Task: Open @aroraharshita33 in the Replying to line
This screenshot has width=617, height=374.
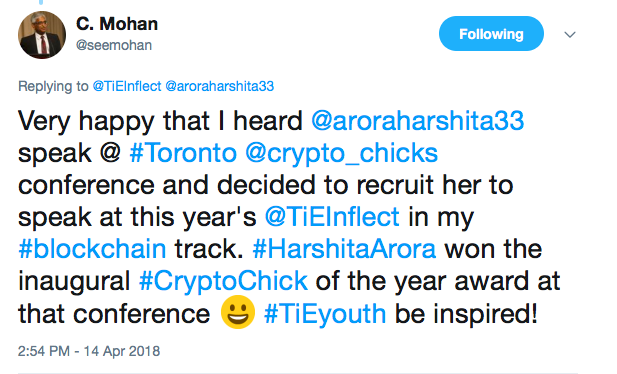Action: (x=220, y=86)
